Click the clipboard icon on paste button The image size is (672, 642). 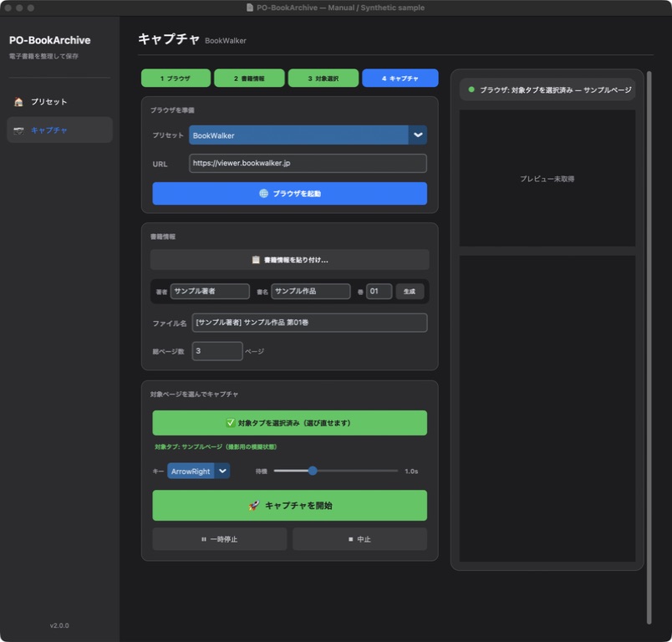coord(256,260)
